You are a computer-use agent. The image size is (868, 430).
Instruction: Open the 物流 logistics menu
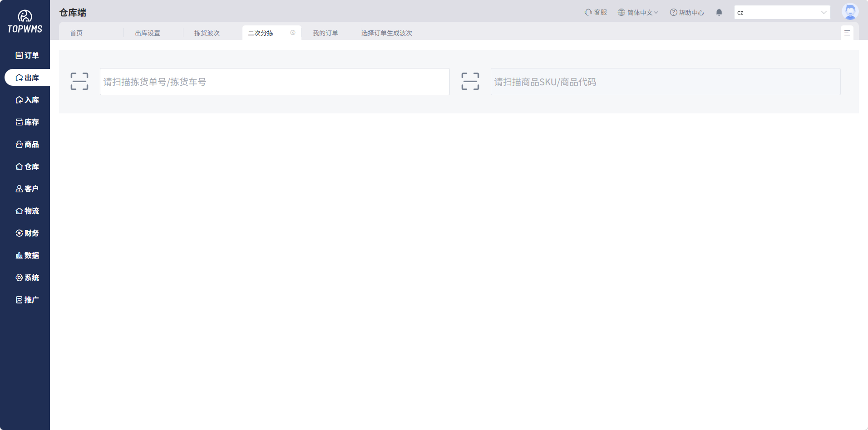coord(27,211)
